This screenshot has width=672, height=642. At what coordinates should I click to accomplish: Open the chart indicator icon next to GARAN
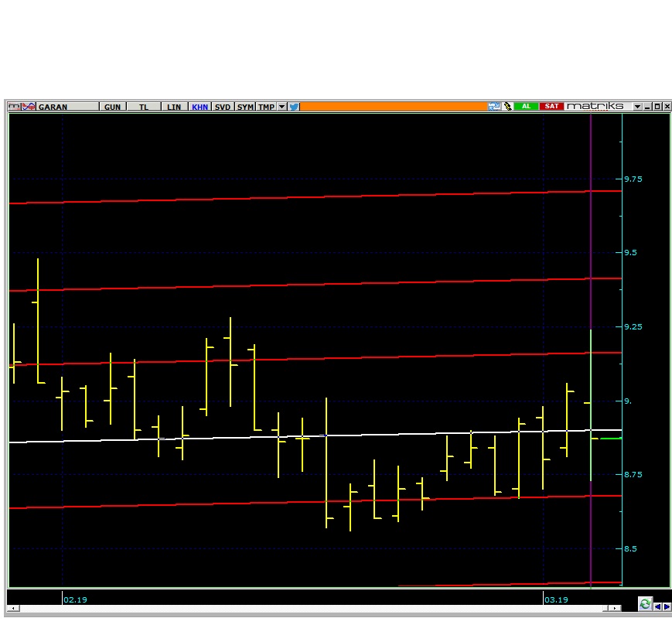point(29,107)
